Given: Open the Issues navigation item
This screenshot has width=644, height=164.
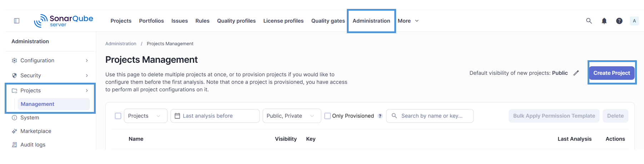Looking at the screenshot, I should pyautogui.click(x=180, y=21).
